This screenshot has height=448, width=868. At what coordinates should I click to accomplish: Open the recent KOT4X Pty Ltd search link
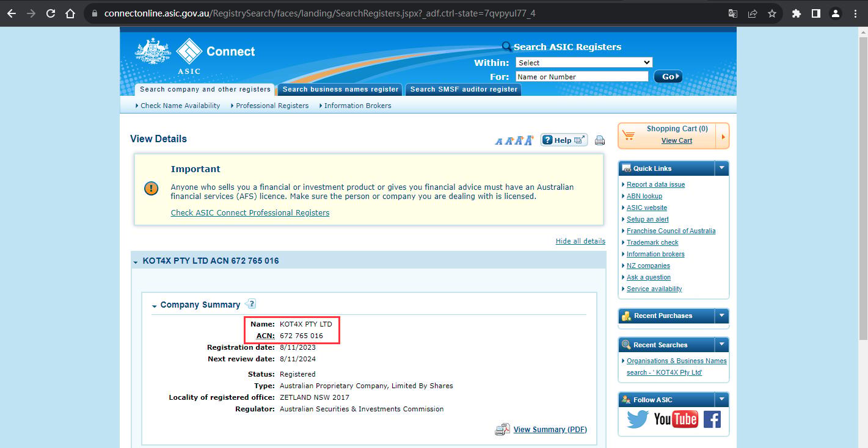tap(676, 366)
